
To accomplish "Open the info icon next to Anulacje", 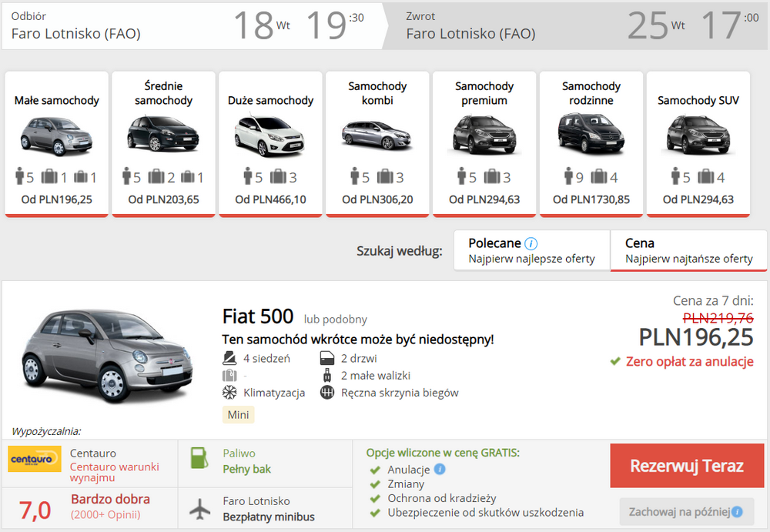I will pos(440,469).
